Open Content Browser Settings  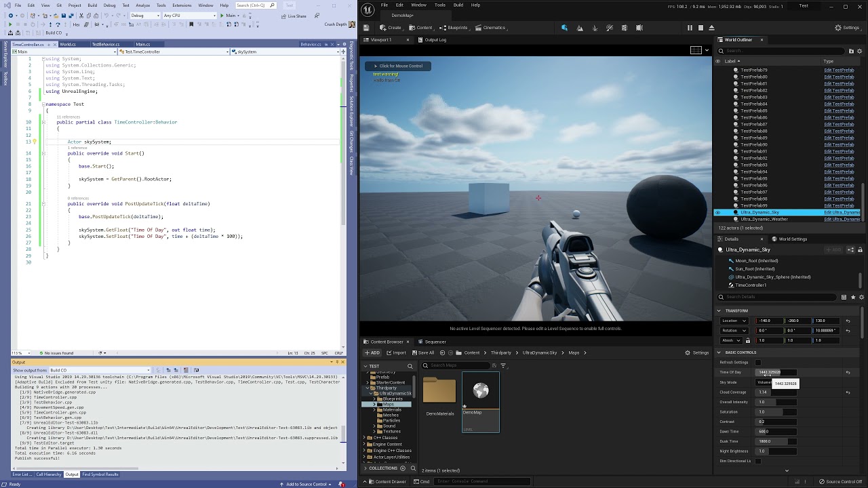tap(697, 352)
